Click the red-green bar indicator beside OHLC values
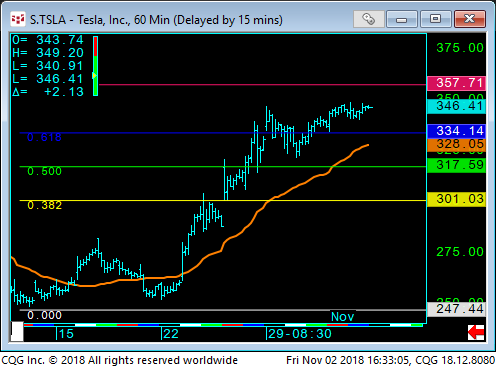Screen dimensions: 496x368 (x=95, y=66)
